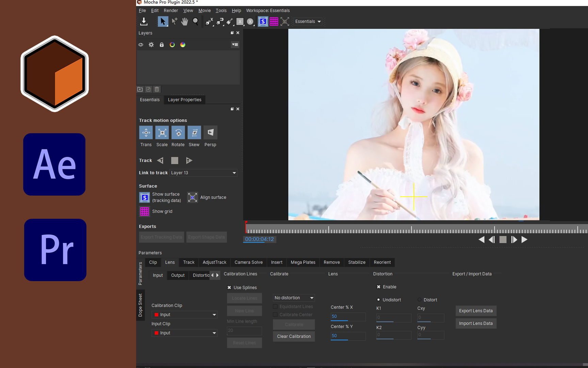The height and width of the screenshot is (368, 588).
Task: Toggle the Rotate track motion option
Action: (178, 133)
